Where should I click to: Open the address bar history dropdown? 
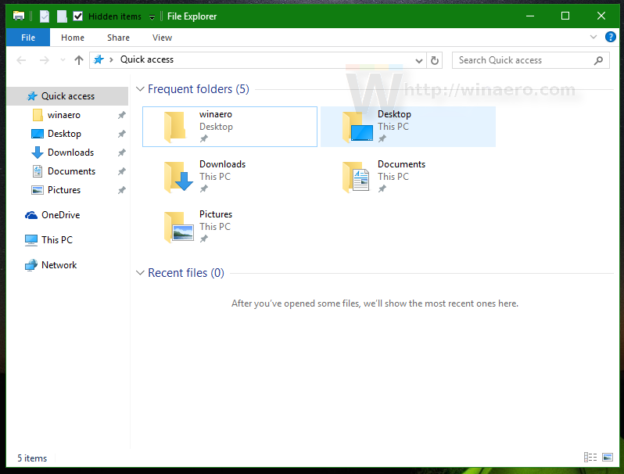(418, 60)
